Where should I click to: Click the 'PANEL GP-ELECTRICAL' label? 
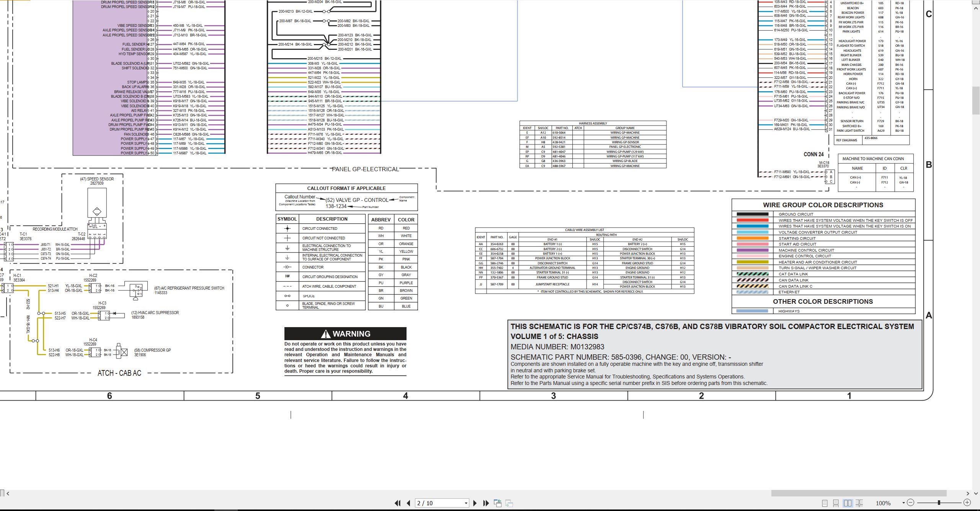[365, 169]
